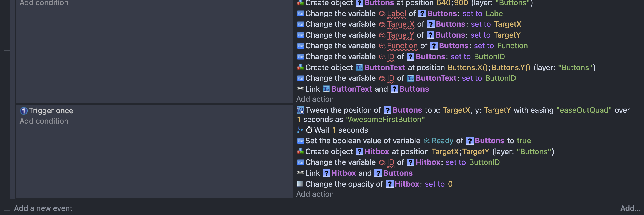Click ButtonID value in ButtonText ID action

[500, 78]
